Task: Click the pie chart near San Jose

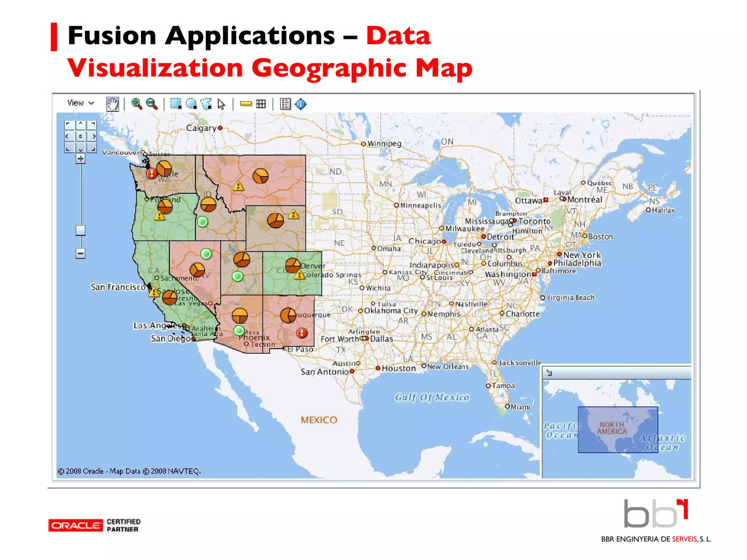Action: (x=170, y=297)
